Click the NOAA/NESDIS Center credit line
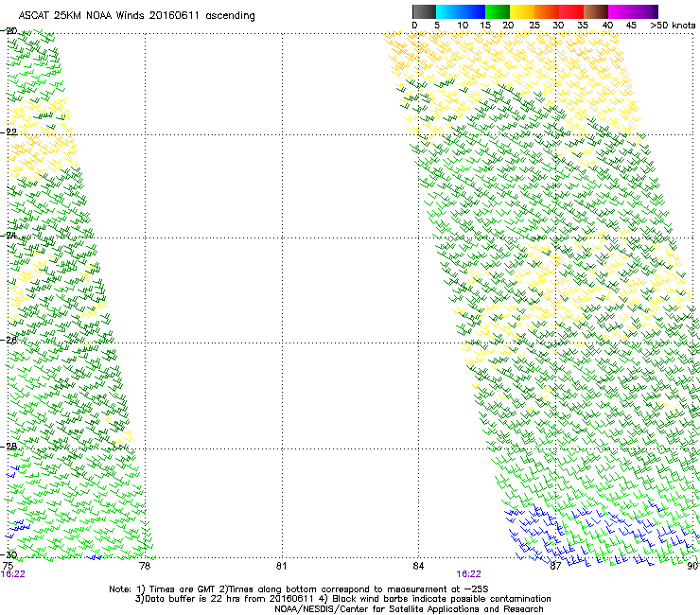 click(409, 609)
